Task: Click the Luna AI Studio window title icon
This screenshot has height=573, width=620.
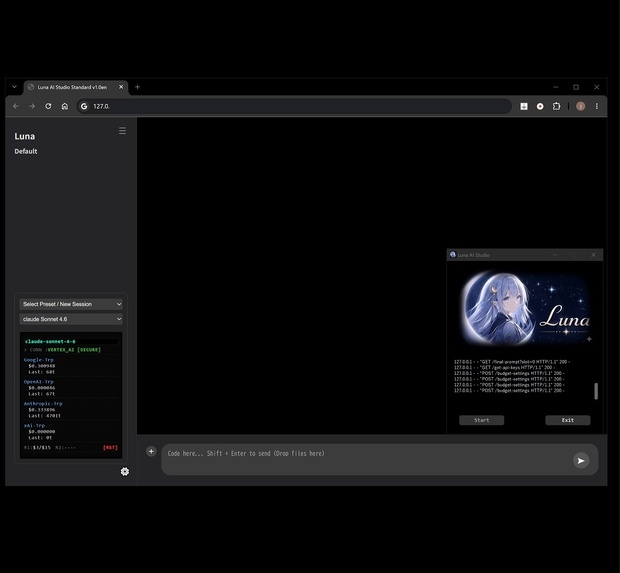Action: (x=453, y=255)
